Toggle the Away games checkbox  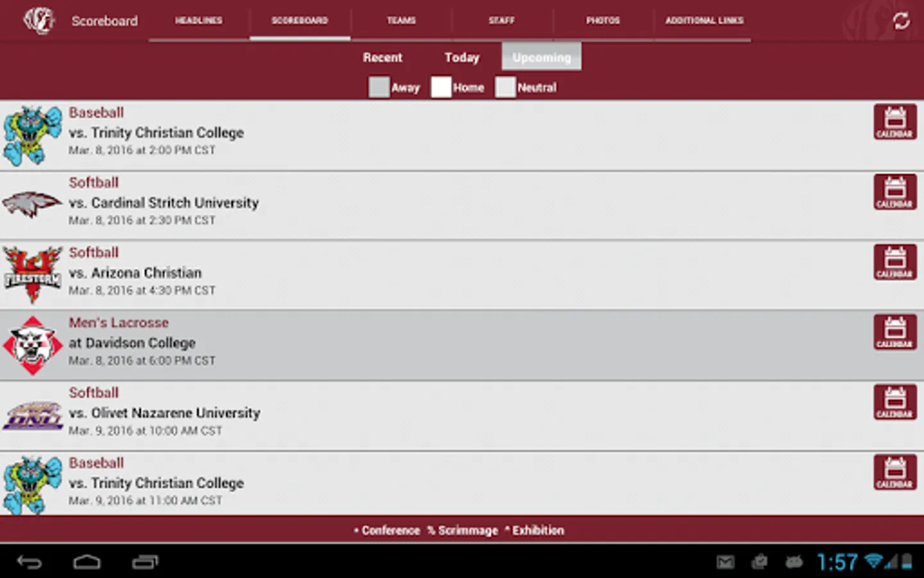coord(379,87)
